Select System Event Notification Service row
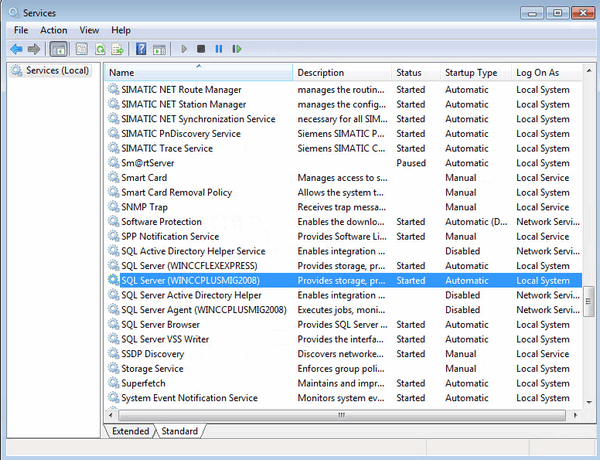 [343, 398]
